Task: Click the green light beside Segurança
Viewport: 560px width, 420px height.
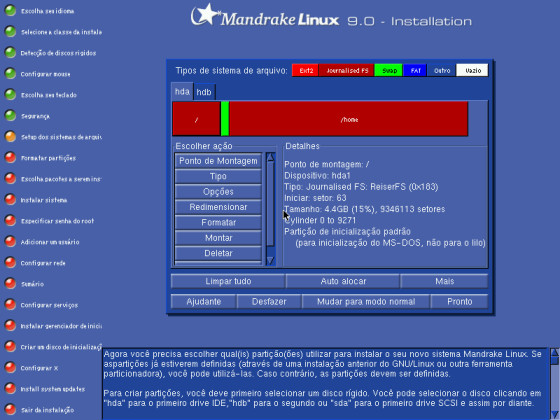Action: 10,116
